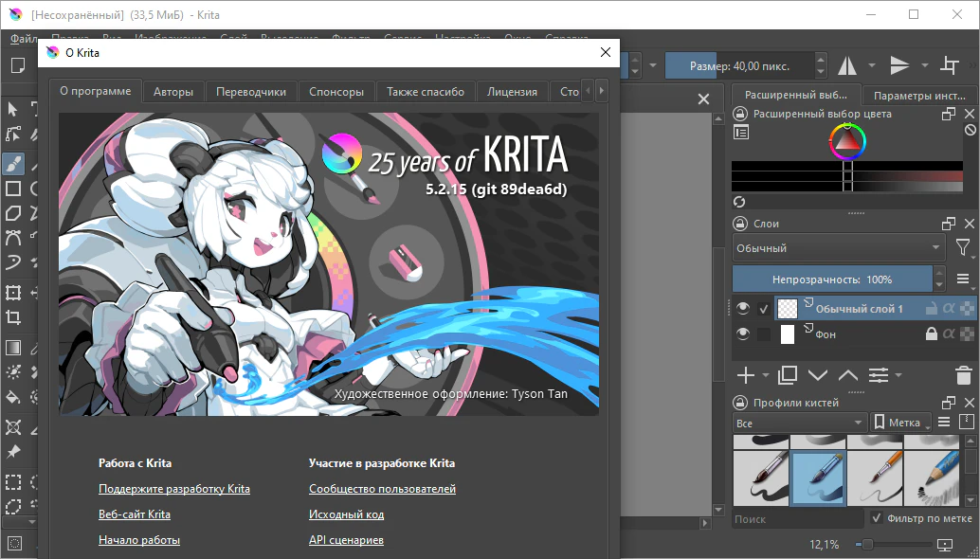
Task: Switch to the Авторы tab
Action: (x=173, y=92)
